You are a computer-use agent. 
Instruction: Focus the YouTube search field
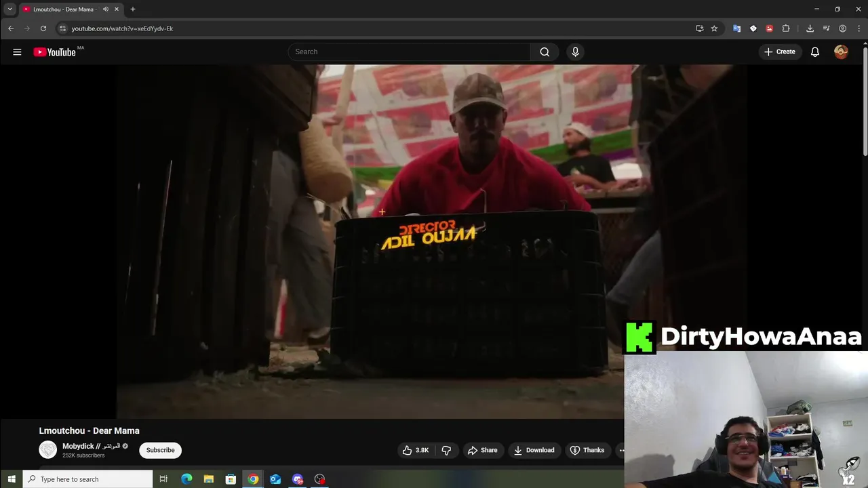tap(410, 52)
